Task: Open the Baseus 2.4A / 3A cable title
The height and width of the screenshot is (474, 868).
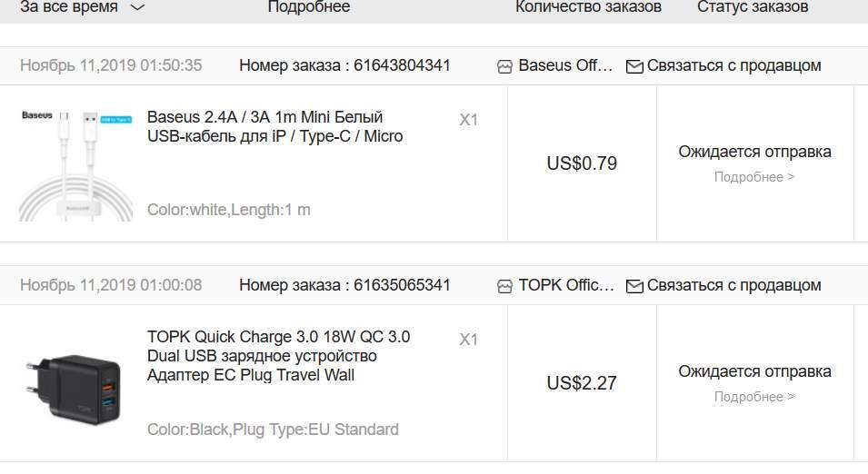Action: (274, 127)
